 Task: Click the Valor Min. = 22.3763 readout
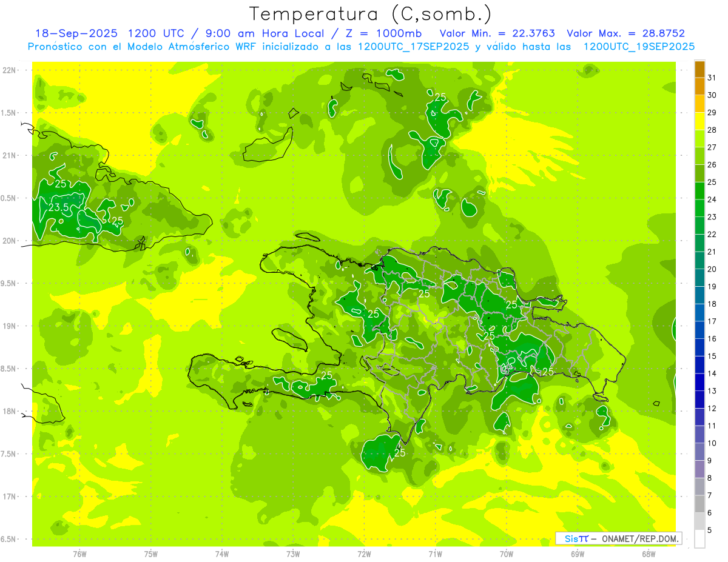[x=497, y=33]
